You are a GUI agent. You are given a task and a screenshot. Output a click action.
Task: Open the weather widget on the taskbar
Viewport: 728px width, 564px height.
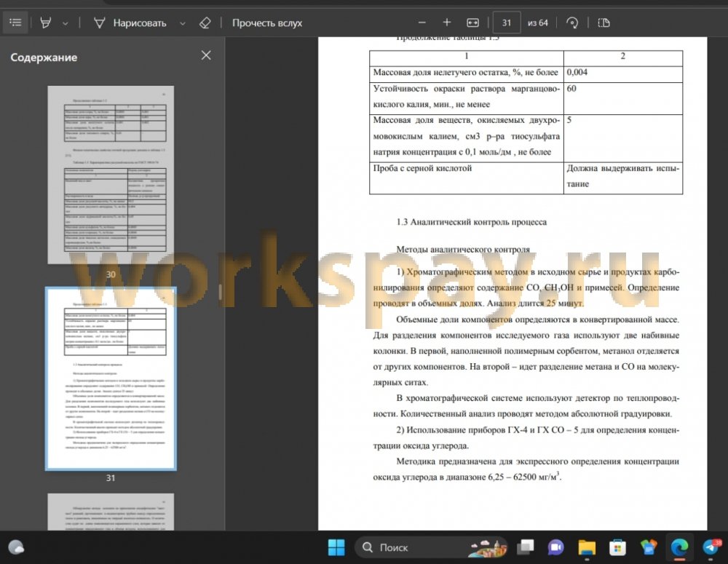coord(16,547)
